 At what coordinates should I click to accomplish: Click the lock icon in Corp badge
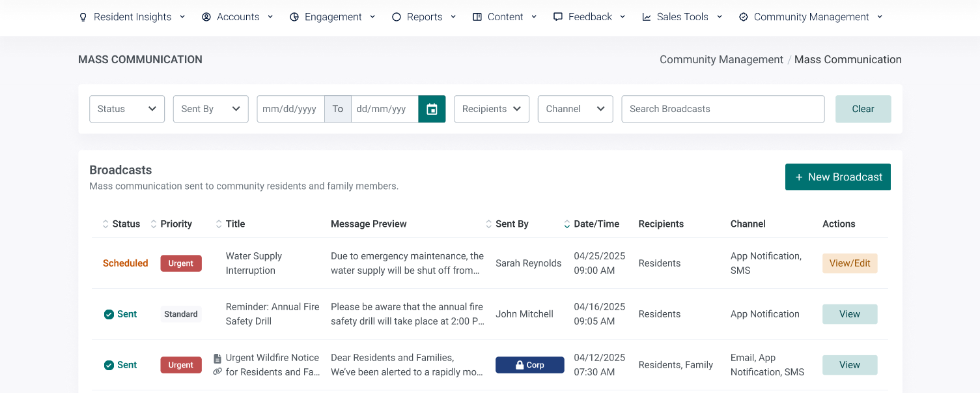click(x=520, y=365)
